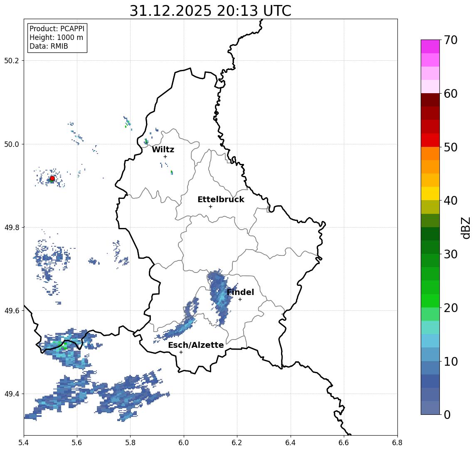Click the 10 tick label on colorbar
The width and height of the screenshot is (476, 451).
click(451, 362)
